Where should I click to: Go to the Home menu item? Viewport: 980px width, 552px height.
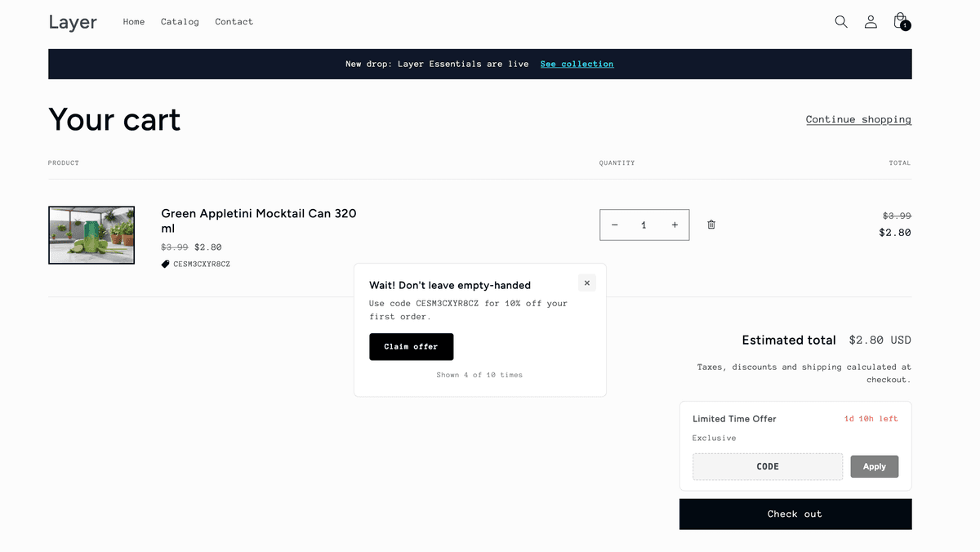(134, 22)
